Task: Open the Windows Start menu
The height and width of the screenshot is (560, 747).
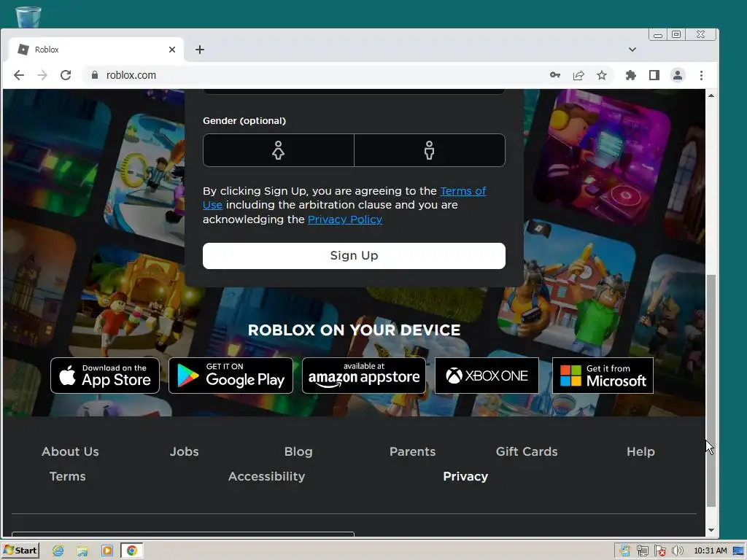Action: 20,551
